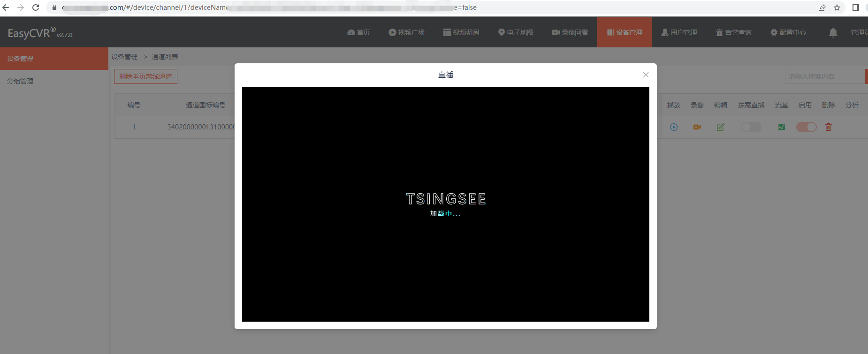The height and width of the screenshot is (354, 868).
Task: Open 配置中心 from the top navigation
Action: [788, 32]
